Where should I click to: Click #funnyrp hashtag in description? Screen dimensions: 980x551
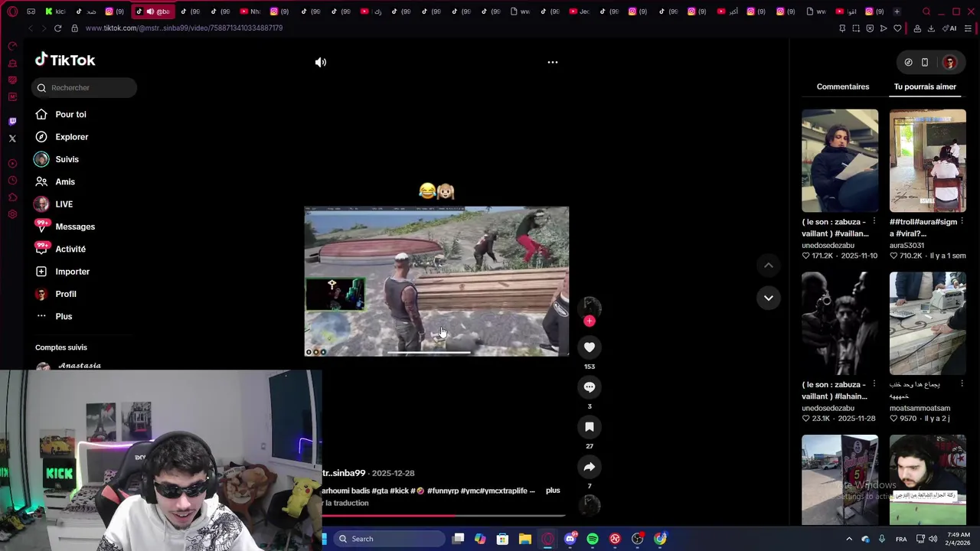coord(442,491)
